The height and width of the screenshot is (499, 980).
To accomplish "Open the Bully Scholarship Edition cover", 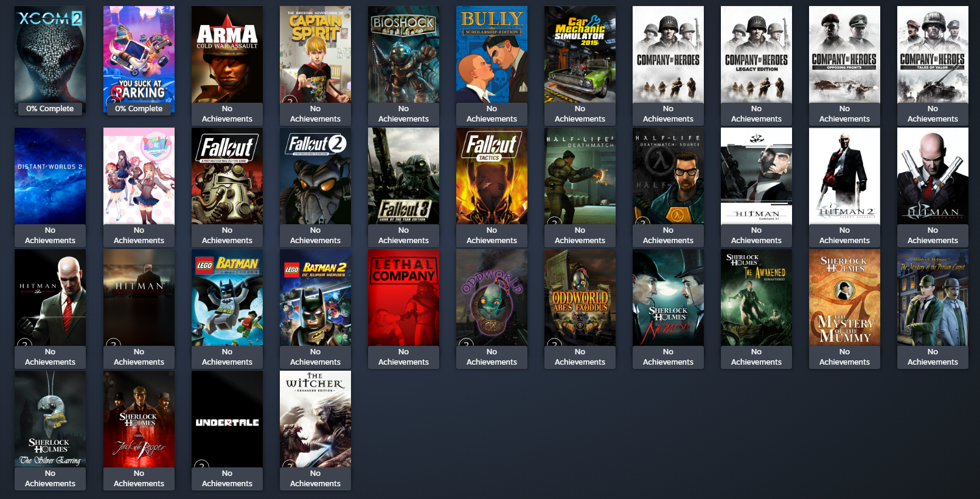I will pos(492,55).
